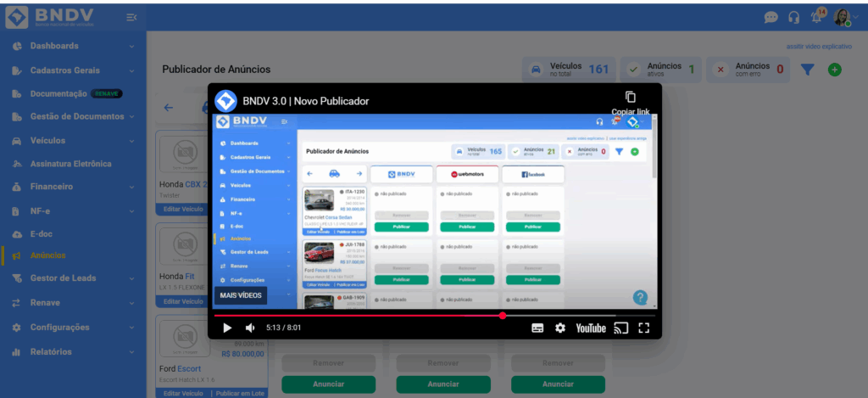868x398 pixels.
Task: Mute the video volume
Action: pos(250,328)
